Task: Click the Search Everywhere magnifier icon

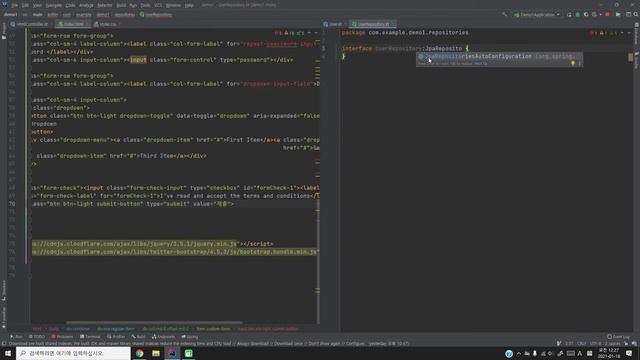Action: pyautogui.click(x=636, y=15)
